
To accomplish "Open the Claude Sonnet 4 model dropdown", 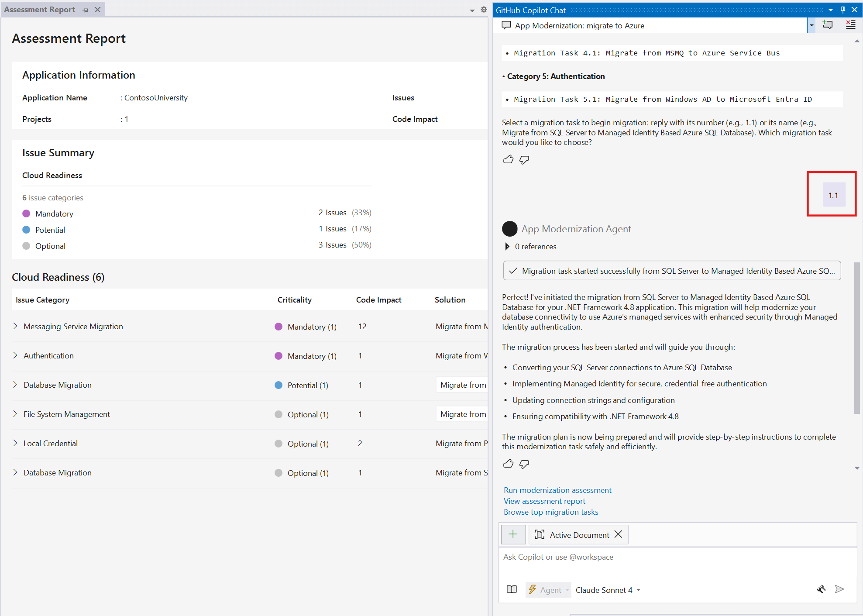I will tap(608, 589).
